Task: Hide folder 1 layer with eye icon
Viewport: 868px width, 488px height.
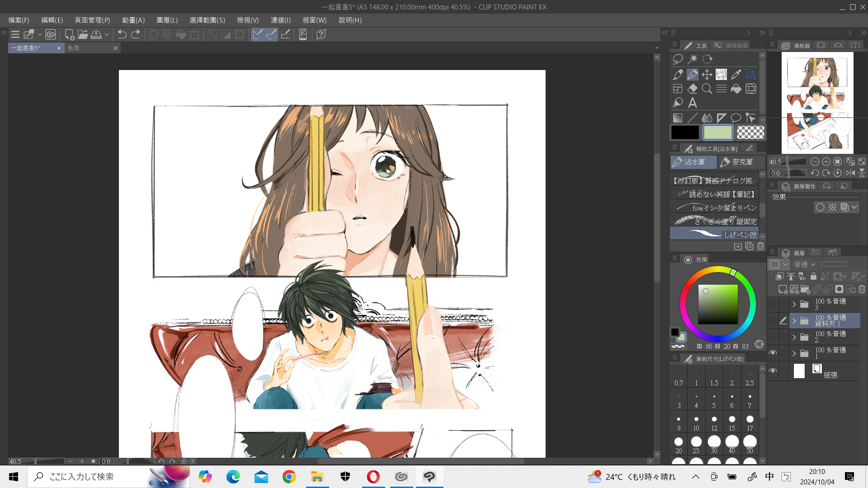Action: pos(773,353)
